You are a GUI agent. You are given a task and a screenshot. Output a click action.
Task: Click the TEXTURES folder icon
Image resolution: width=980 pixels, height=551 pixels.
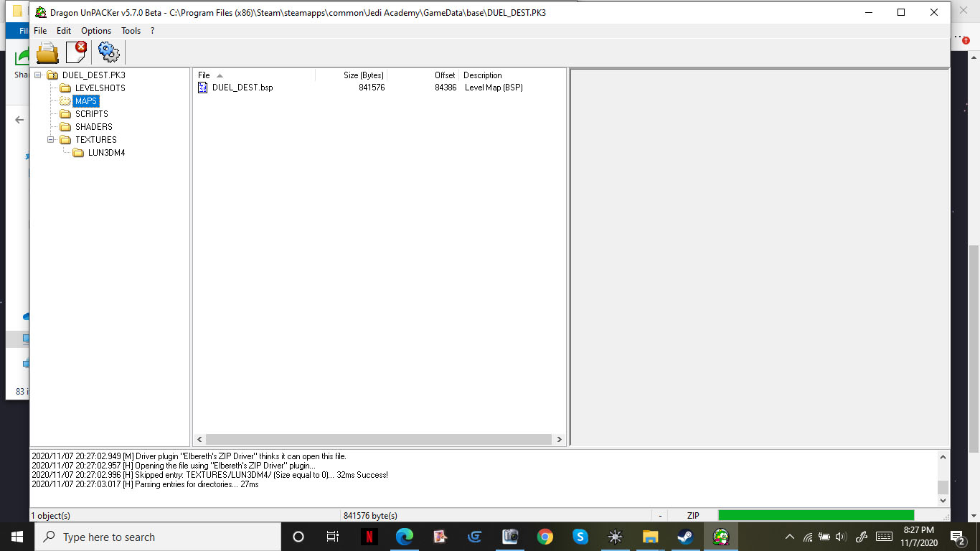click(x=65, y=140)
